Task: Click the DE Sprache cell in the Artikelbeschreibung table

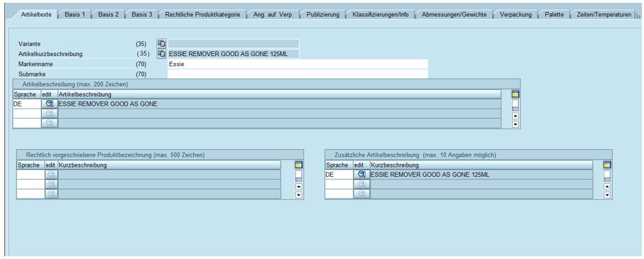Action: click(27, 104)
